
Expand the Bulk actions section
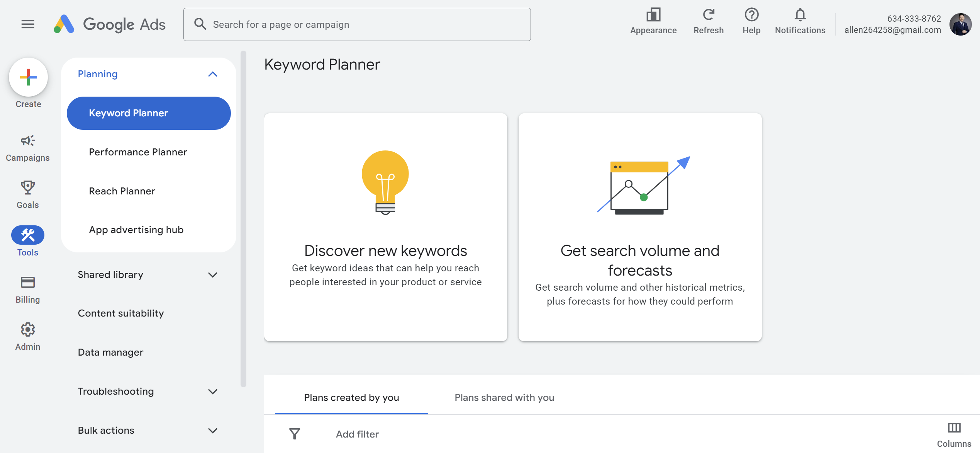tap(149, 431)
